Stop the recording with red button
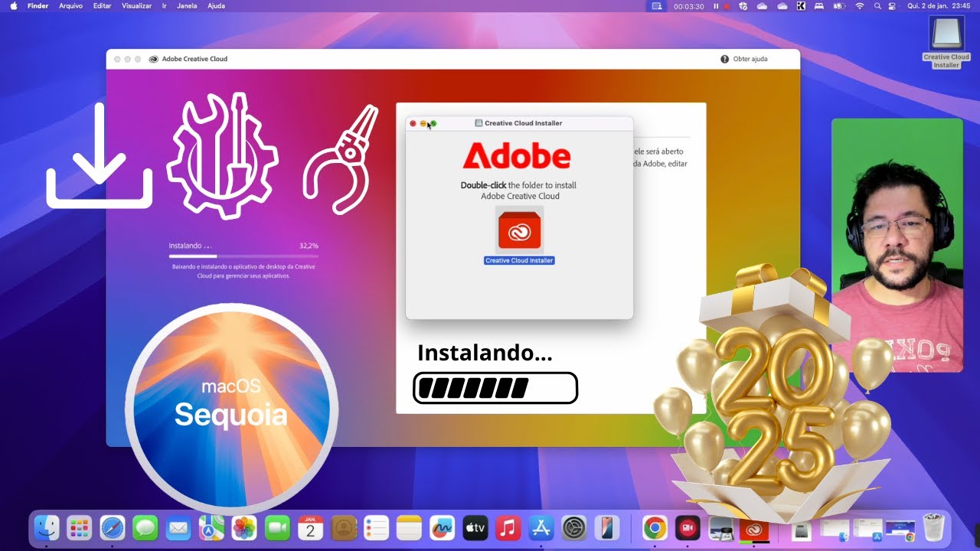This screenshot has height=551, width=980. [x=726, y=6]
